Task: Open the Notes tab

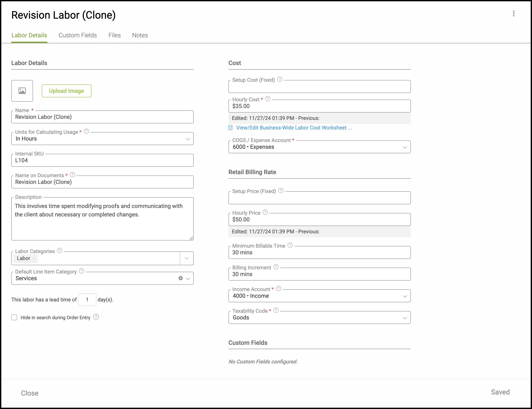Action: click(x=140, y=35)
